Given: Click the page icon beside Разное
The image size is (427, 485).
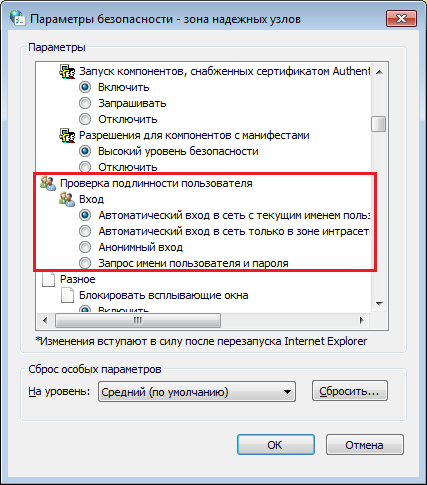Looking at the screenshot, I should (x=48, y=279).
